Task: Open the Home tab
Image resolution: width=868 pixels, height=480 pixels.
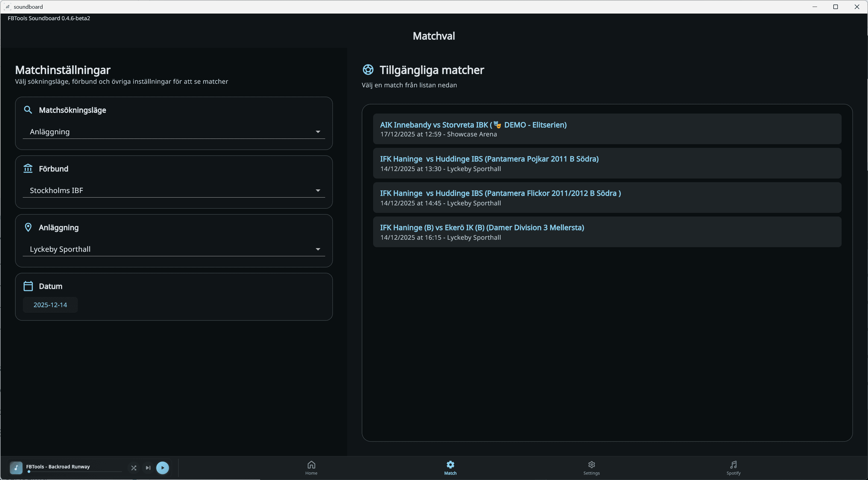Action: coord(311,468)
